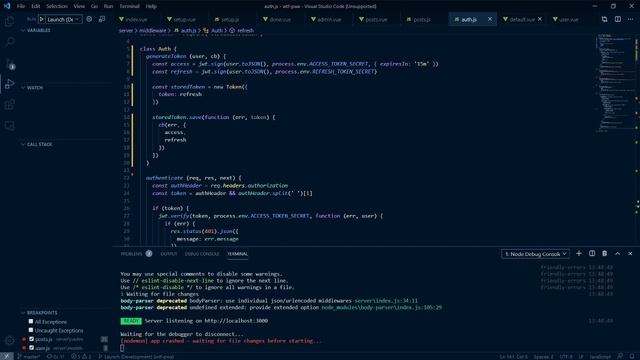Disable the posts.js breakpoint checkbox
The image size is (640, 360).
pyautogui.click(x=31, y=339)
